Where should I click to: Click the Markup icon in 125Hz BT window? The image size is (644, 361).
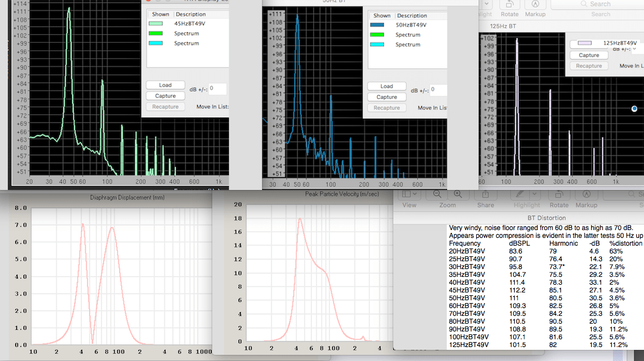(x=535, y=4)
